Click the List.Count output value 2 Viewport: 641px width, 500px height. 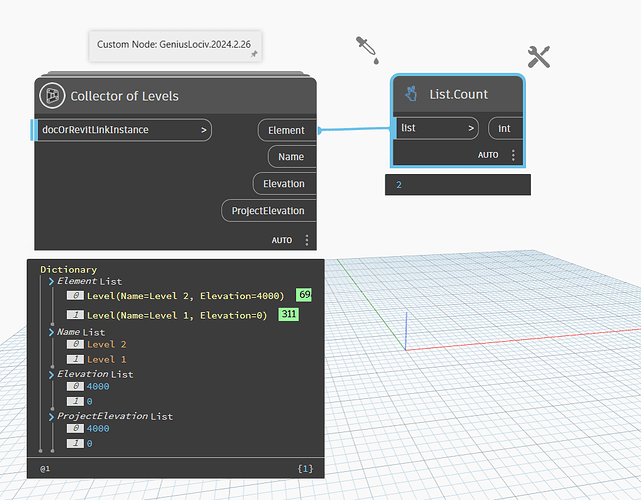point(399,185)
